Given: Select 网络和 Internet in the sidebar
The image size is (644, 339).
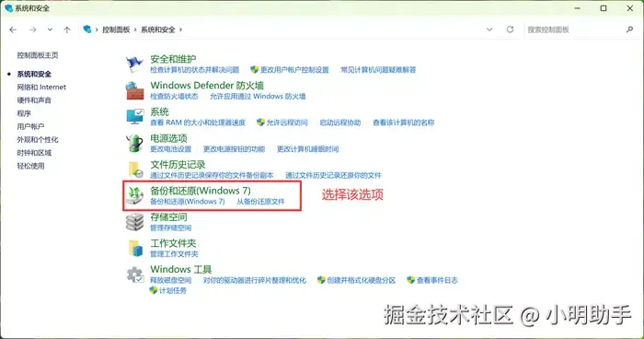Looking at the screenshot, I should (x=41, y=87).
